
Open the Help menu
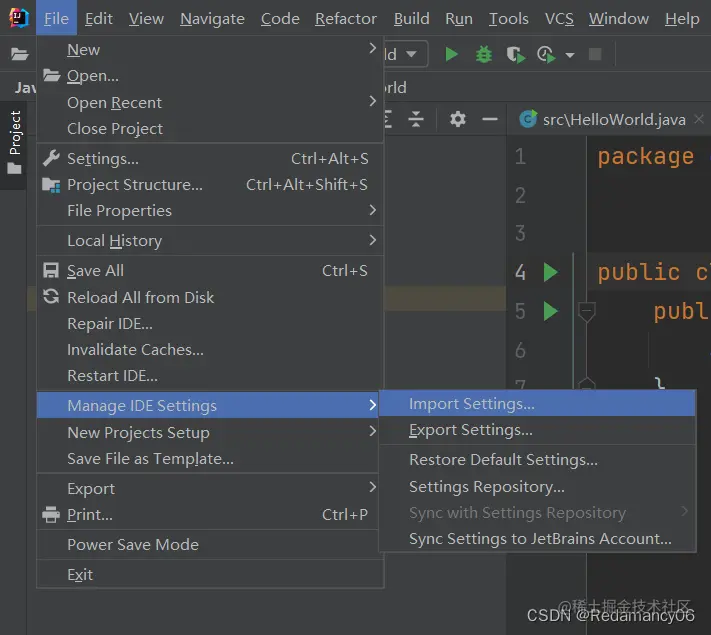point(682,19)
